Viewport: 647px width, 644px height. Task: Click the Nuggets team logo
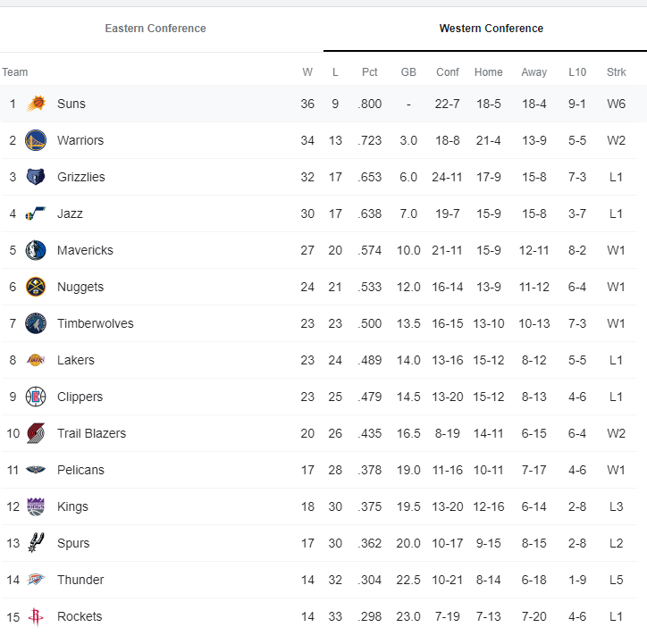[x=36, y=287]
